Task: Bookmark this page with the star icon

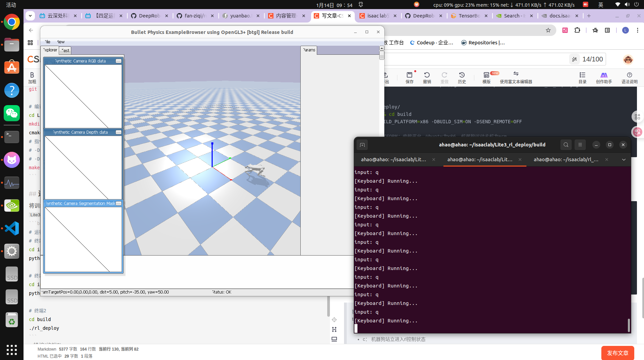Action: [x=548, y=30]
